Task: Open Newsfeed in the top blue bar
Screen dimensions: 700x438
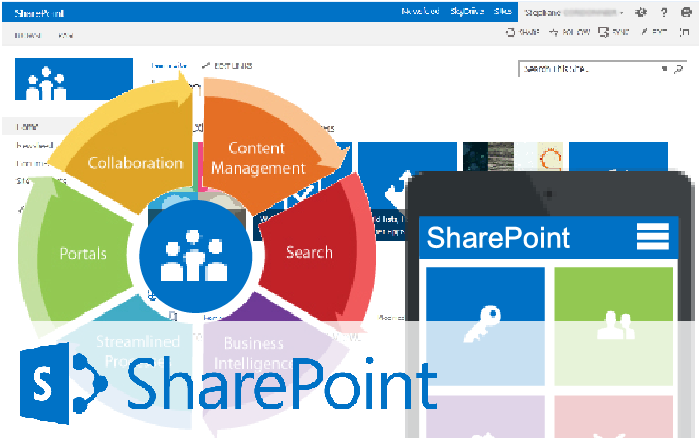Action: [420, 11]
